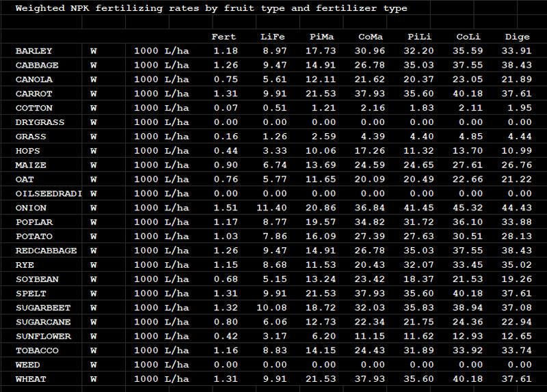Click the ONION row label
This screenshot has height=392, width=547.
coord(31,208)
